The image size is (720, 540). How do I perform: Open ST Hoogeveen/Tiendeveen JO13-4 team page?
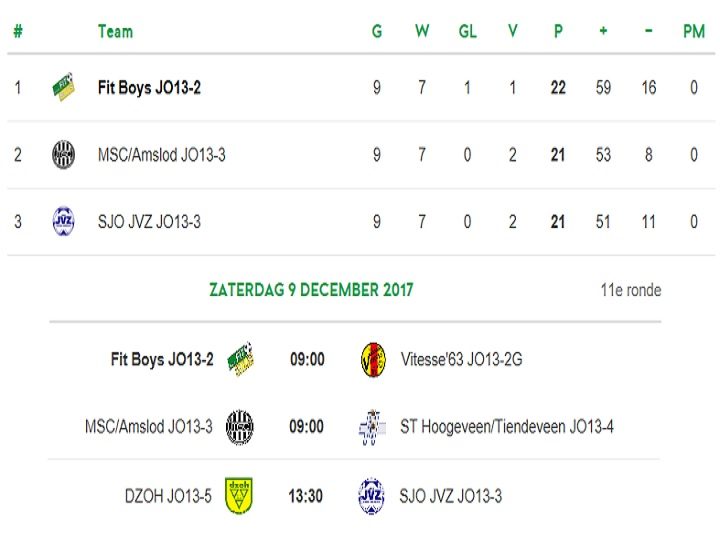(x=507, y=427)
